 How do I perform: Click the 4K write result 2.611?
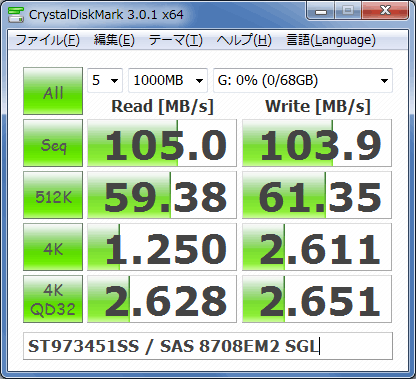(x=317, y=247)
